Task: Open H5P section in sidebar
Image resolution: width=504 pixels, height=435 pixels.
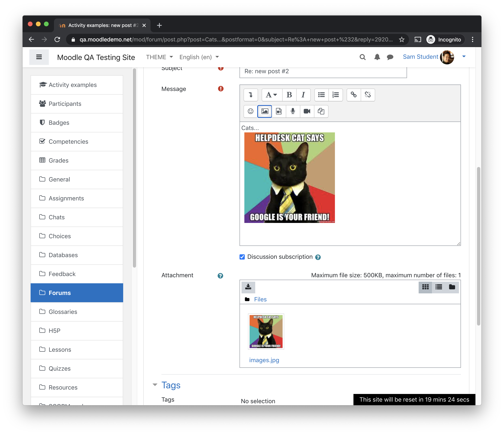Action: pos(77,331)
